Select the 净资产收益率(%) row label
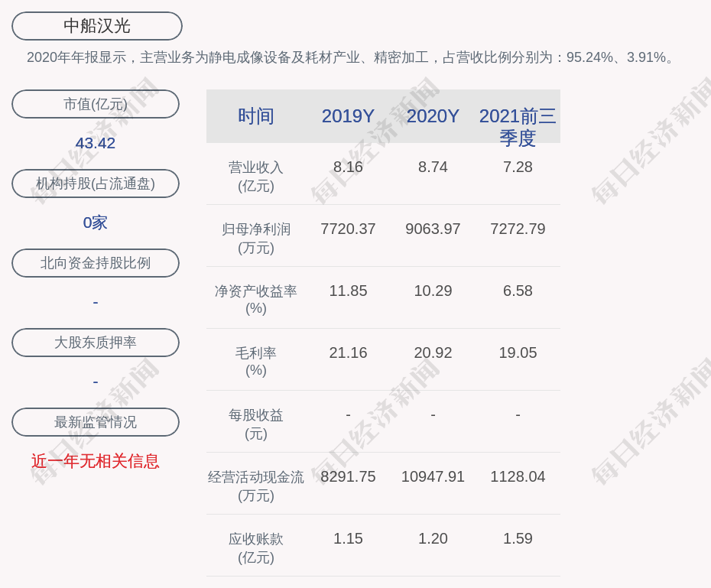 (256, 300)
